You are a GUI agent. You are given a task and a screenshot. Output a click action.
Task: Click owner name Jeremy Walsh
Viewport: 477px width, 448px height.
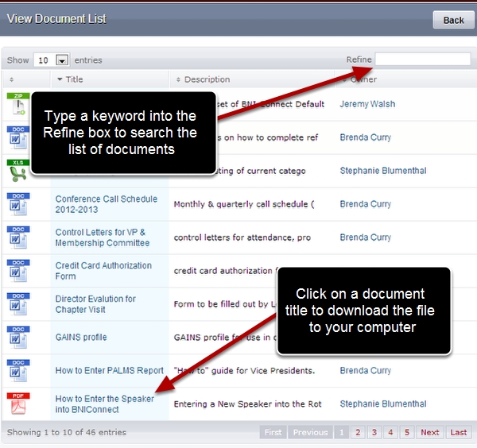coord(366,104)
